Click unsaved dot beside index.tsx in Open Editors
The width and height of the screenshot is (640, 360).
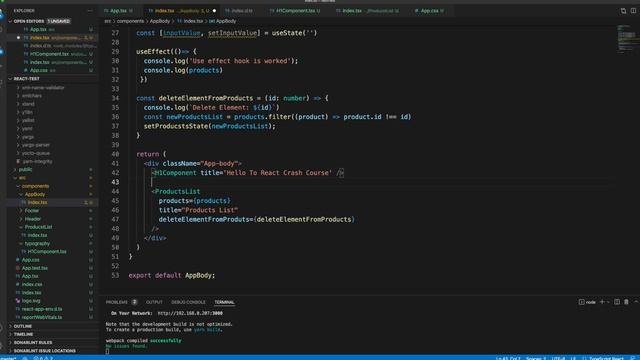click(18, 38)
